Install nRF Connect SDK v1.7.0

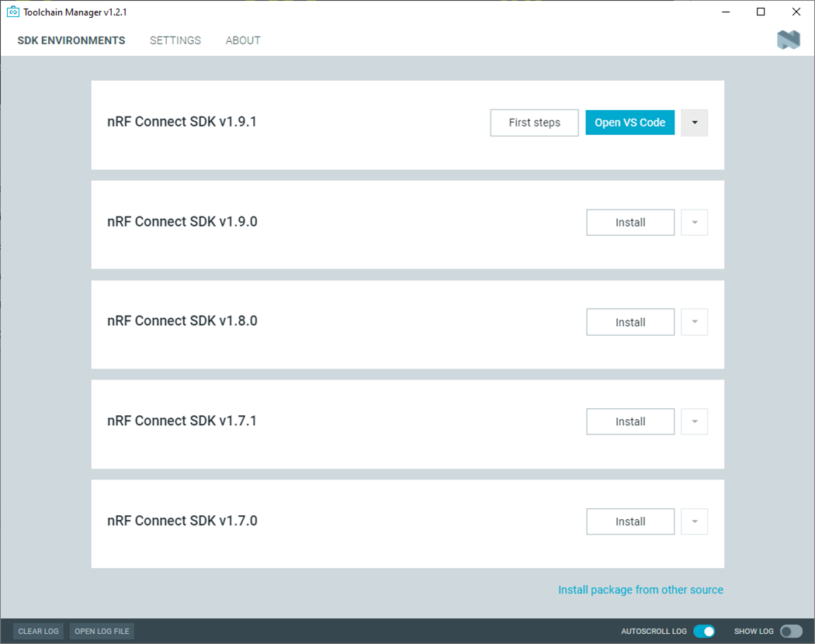tap(629, 521)
